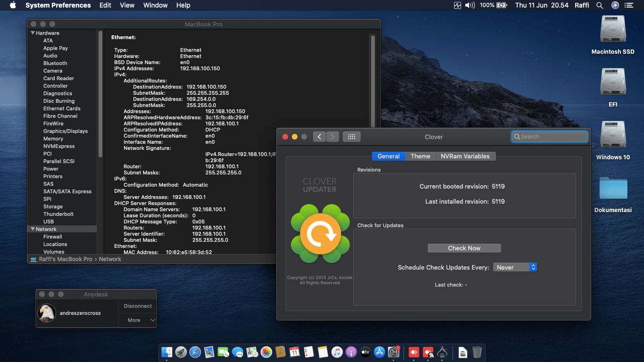The image size is (644, 362).
Task: Open Photos from the dock
Action: 266,352
